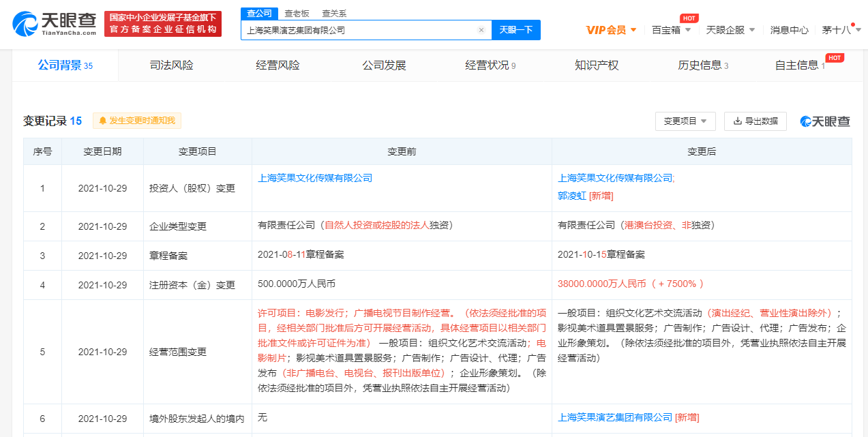
Task: Click the 天眼查 watermark logo near 导出数据
Action: pos(826,121)
